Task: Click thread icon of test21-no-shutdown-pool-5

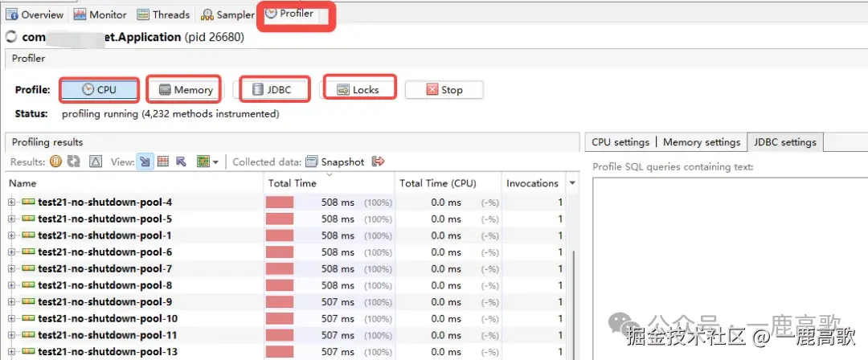Action: (27, 219)
